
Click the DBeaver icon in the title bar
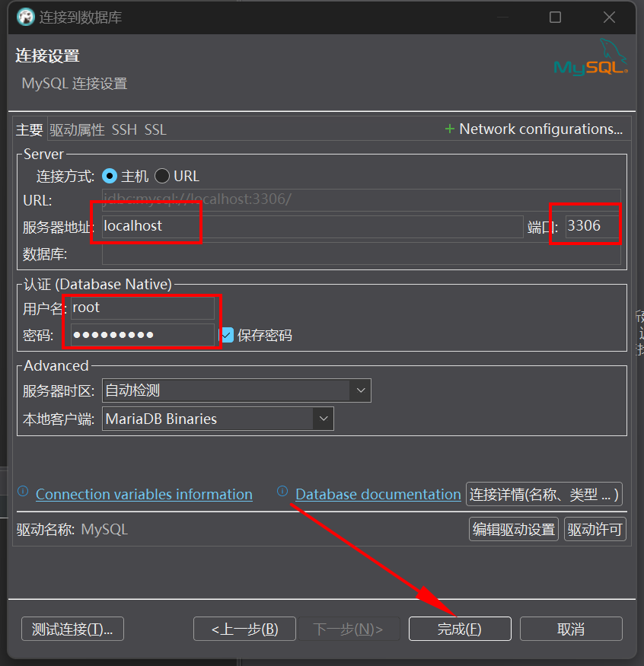(x=25, y=17)
